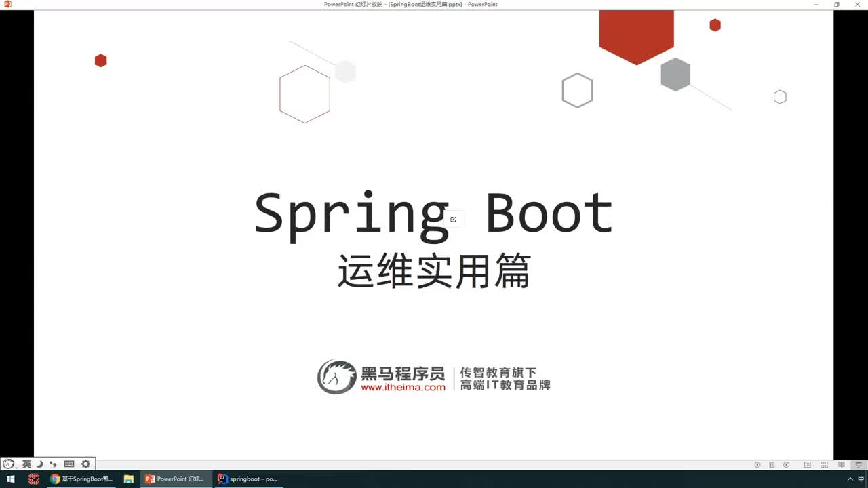This screenshot has width=868, height=488.
Task: Show hidden system tray icons
Action: pyautogui.click(x=850, y=479)
